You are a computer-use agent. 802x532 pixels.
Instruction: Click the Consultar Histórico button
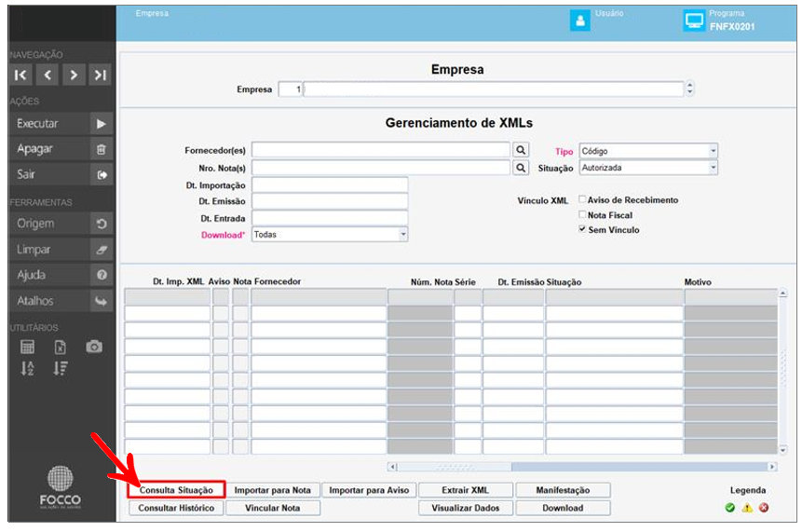176,508
